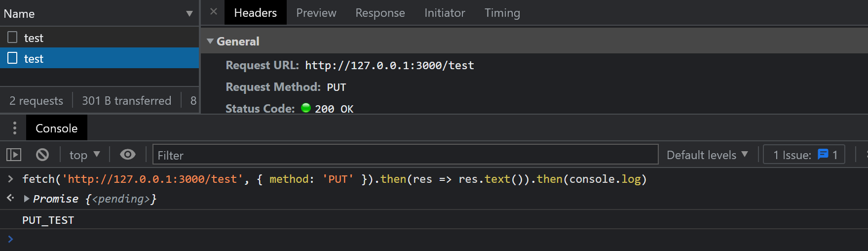Switch to the Timing tab
The height and width of the screenshot is (251, 868).
502,13
